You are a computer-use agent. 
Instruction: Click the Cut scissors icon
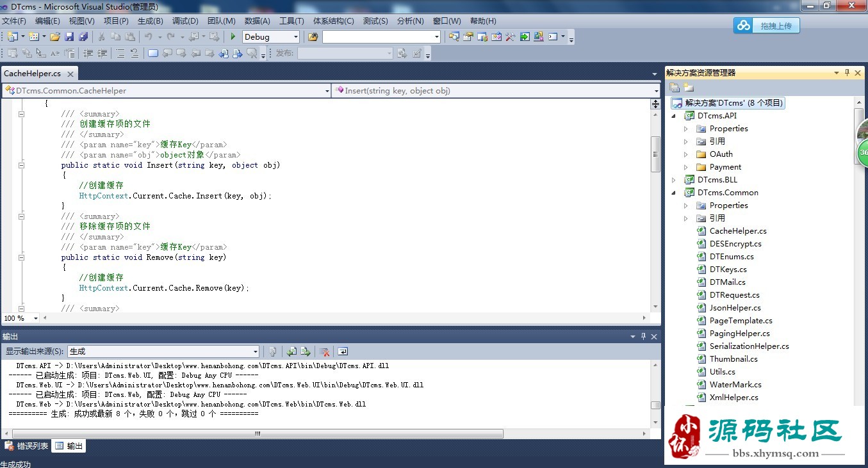102,36
